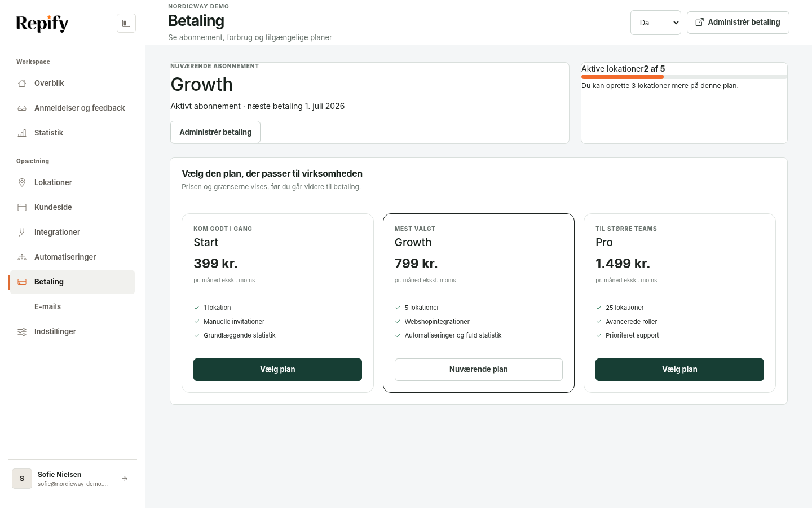Click the Prioriteret support feature line
Screen dimensions: 812x508
pyautogui.click(x=632, y=335)
